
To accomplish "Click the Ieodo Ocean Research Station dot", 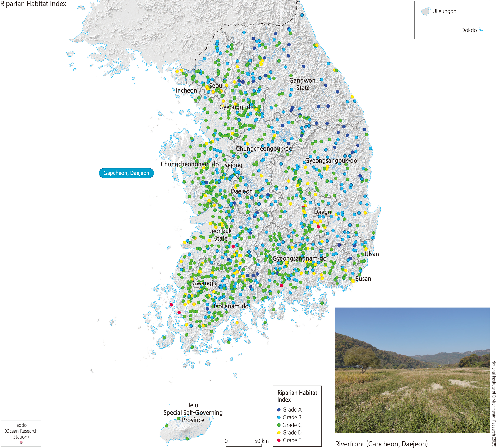I will 21,442.
